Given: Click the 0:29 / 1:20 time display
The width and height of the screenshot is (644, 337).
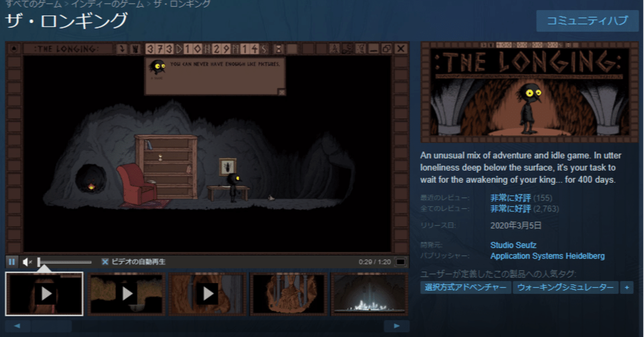Looking at the screenshot, I should click(x=375, y=262).
